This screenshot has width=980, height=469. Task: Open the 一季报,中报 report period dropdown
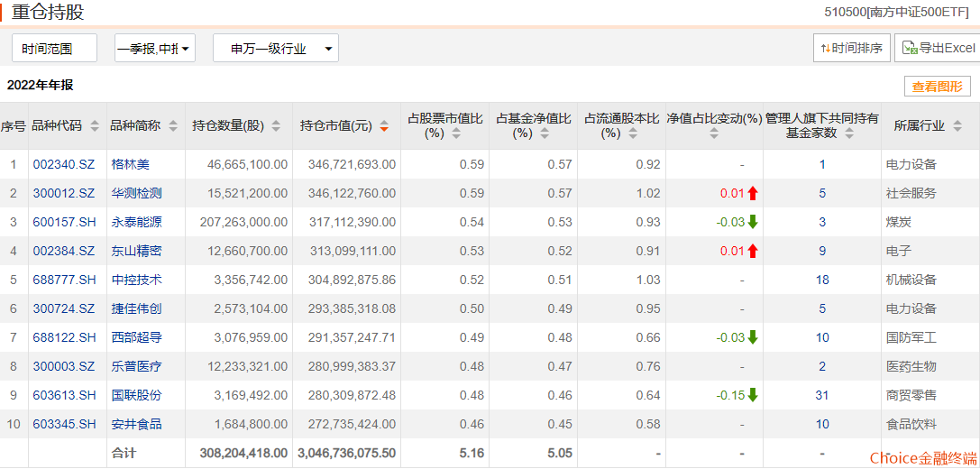click(155, 48)
